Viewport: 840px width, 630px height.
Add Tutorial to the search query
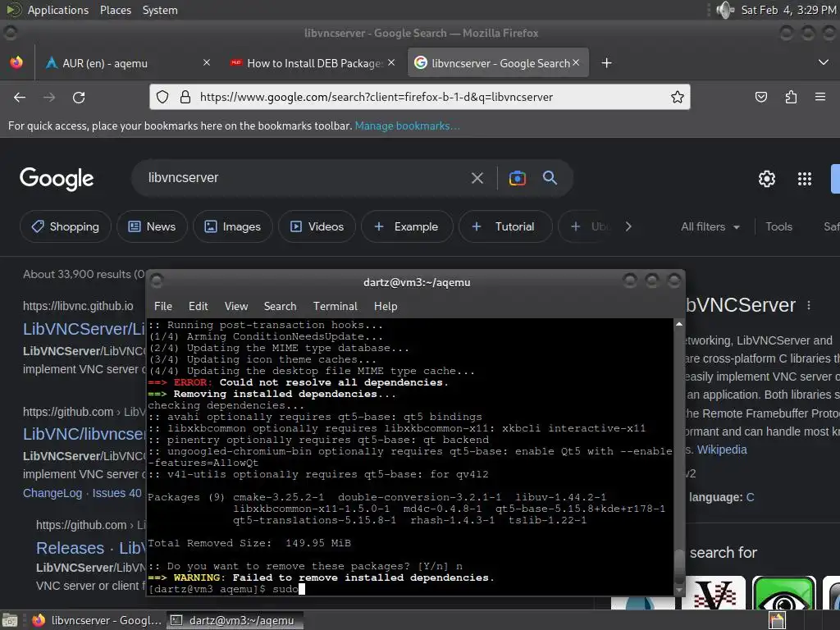(x=505, y=226)
